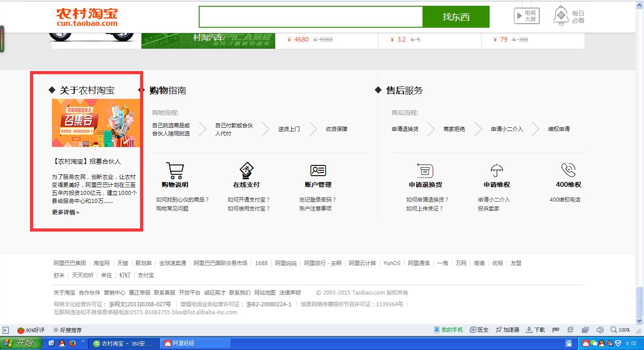This screenshot has height=350, width=644.
Task: Open 购物常见问题 link
Action: (x=172, y=209)
